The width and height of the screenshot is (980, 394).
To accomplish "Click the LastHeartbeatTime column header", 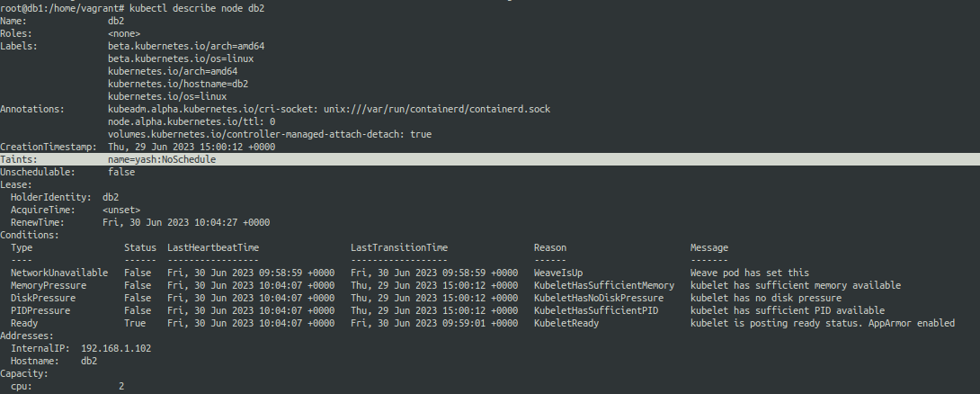I will 213,247.
